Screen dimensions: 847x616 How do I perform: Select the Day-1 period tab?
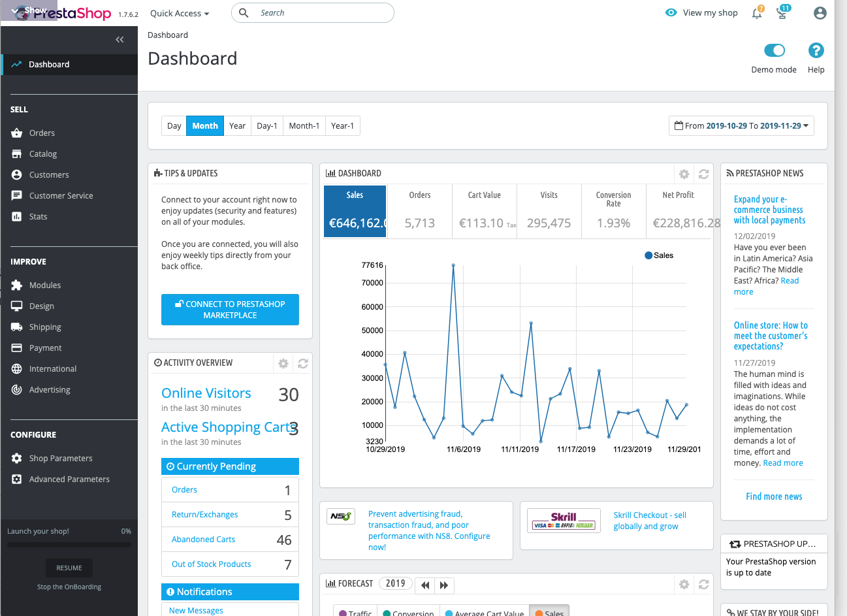pyautogui.click(x=267, y=126)
